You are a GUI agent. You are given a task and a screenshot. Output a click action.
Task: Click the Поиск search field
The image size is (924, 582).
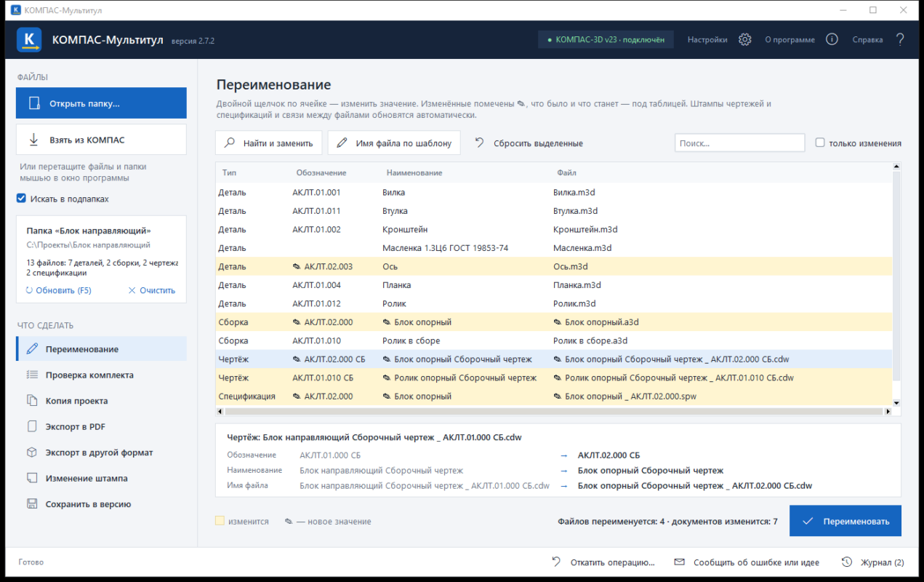point(739,143)
